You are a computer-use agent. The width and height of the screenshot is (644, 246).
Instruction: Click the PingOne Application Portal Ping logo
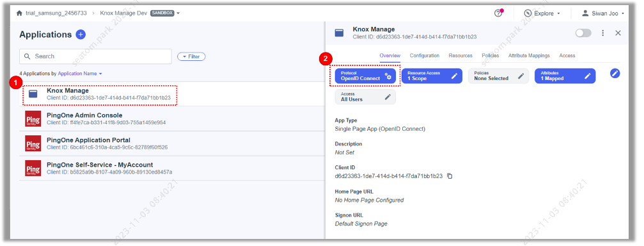coord(33,143)
